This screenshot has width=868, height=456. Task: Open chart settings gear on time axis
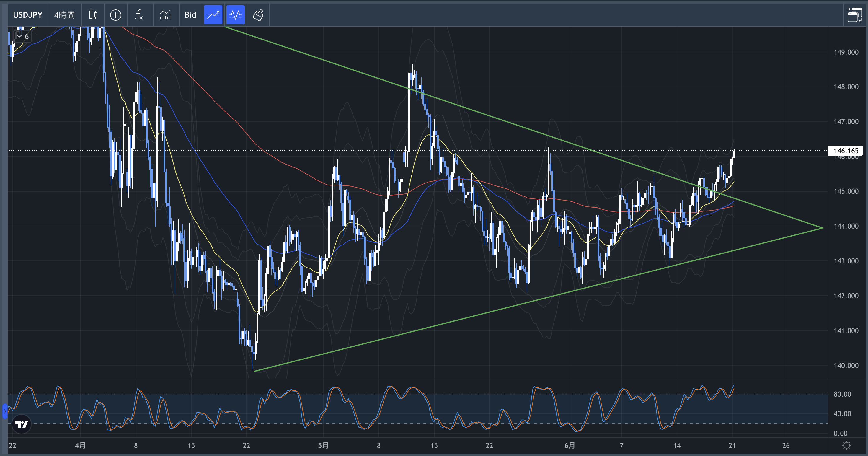(846, 446)
